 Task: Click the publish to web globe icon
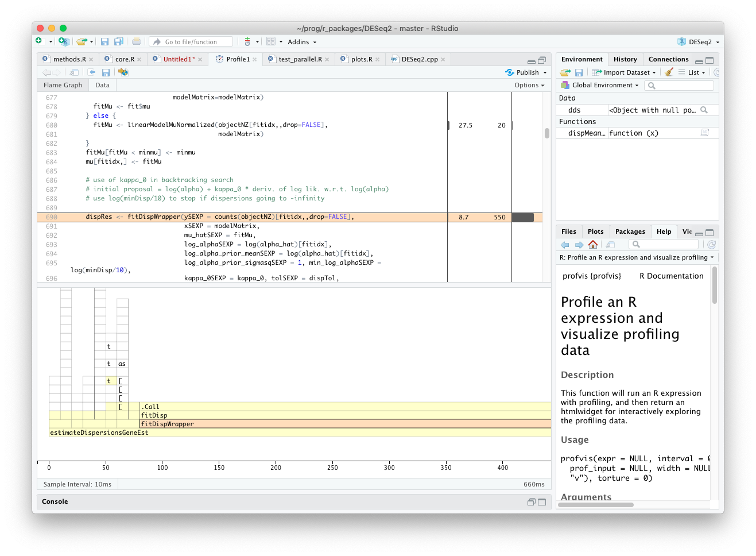pos(123,72)
